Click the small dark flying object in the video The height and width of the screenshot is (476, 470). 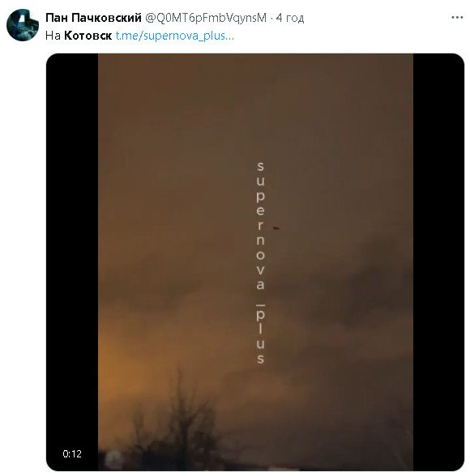click(x=276, y=227)
